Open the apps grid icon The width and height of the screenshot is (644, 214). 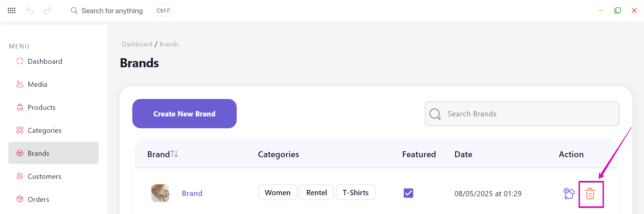pos(11,10)
